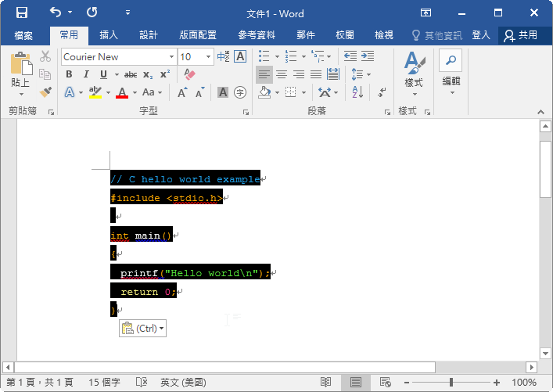The image size is (553, 392).
Task: Increase font size with grow icon
Action: [x=182, y=92]
